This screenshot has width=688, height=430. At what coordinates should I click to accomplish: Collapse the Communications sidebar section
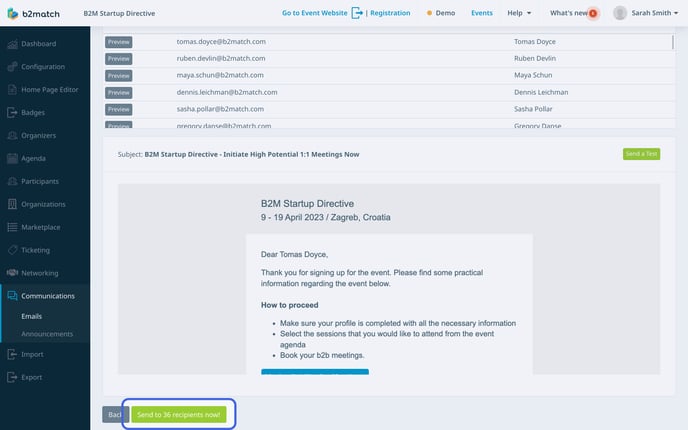coord(45,296)
